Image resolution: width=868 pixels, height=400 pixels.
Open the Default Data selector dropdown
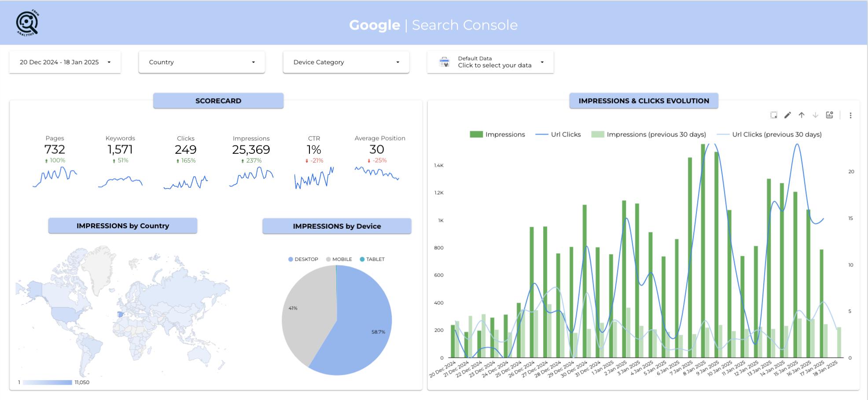[490, 62]
